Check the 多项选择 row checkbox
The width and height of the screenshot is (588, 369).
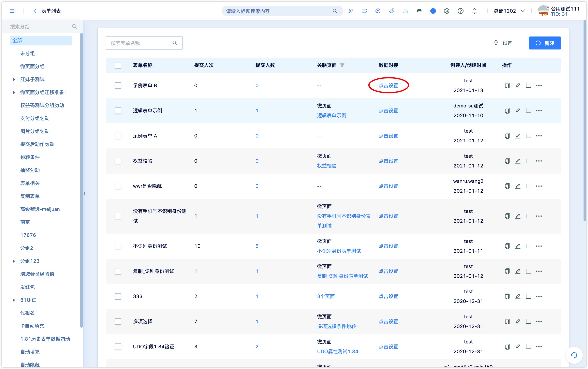(x=118, y=321)
